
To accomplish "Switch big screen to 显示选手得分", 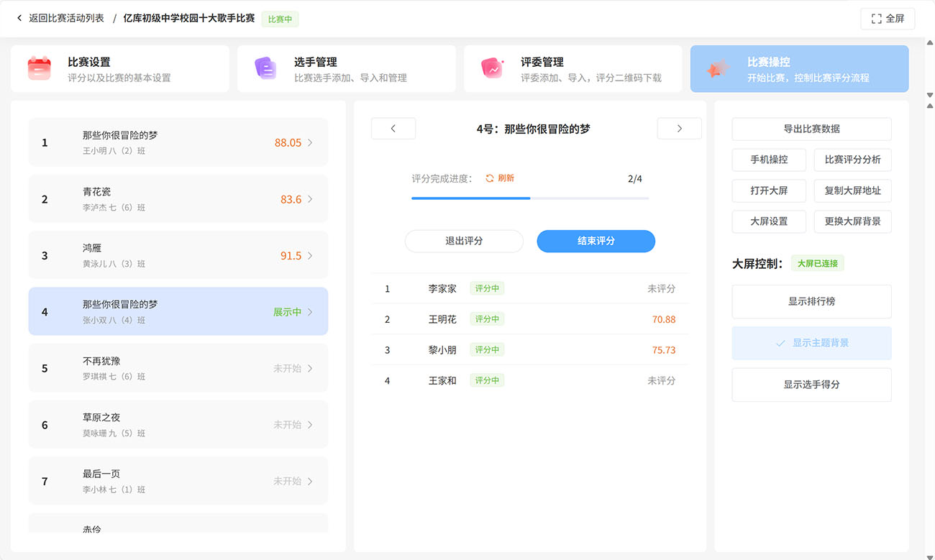I will [811, 385].
